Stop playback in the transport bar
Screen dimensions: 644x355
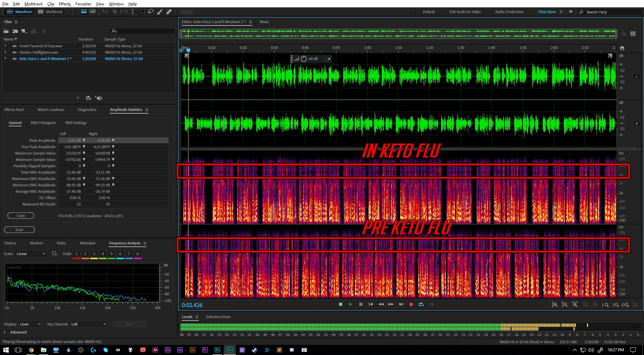coord(340,304)
